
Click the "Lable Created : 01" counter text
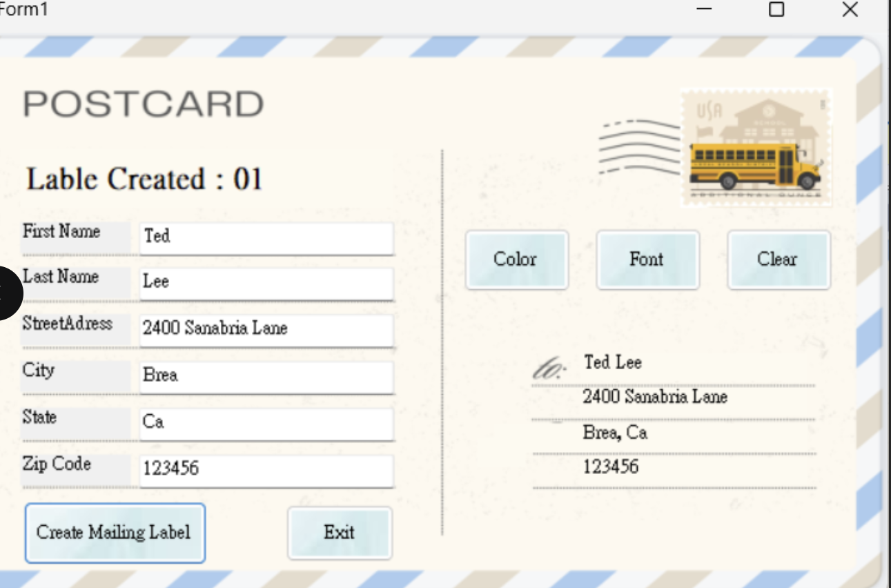tap(144, 179)
